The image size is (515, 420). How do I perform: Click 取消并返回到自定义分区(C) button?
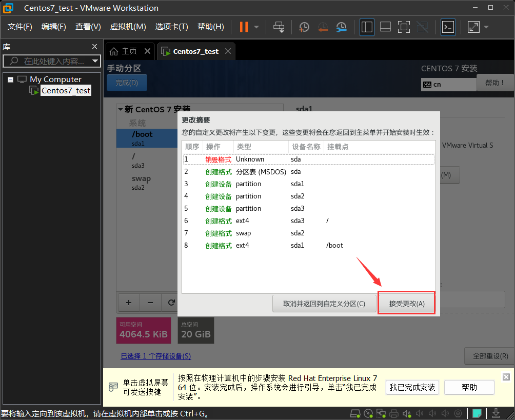coord(324,303)
